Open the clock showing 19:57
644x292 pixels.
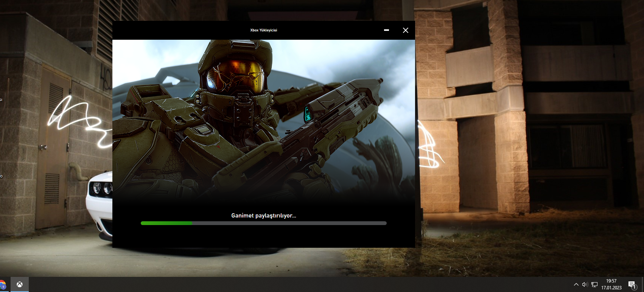pos(611,284)
